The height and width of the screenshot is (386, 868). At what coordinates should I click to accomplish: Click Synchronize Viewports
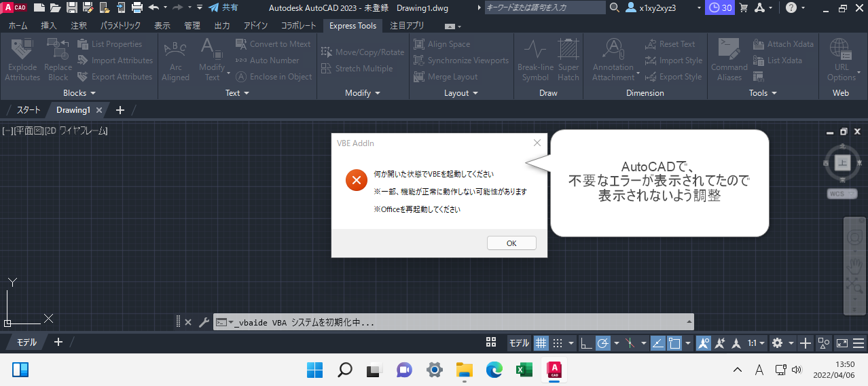point(461,60)
